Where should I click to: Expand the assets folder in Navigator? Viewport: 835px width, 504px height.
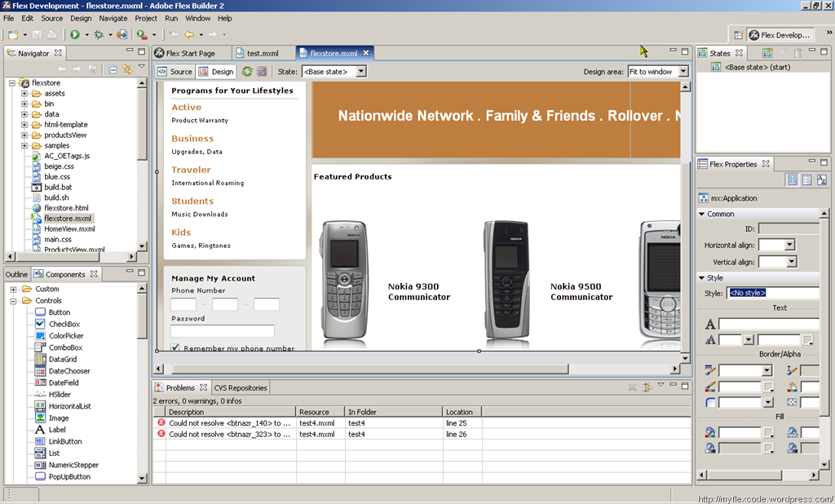point(24,93)
